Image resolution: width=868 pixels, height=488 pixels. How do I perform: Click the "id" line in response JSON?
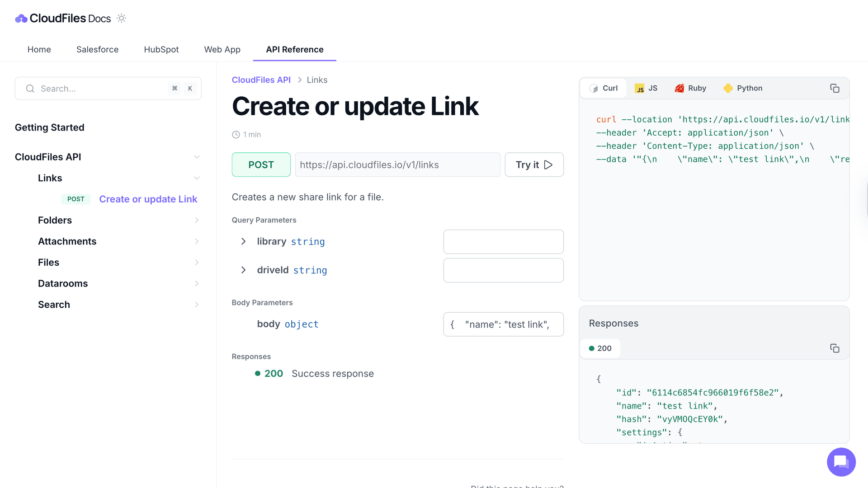pyautogui.click(x=699, y=393)
